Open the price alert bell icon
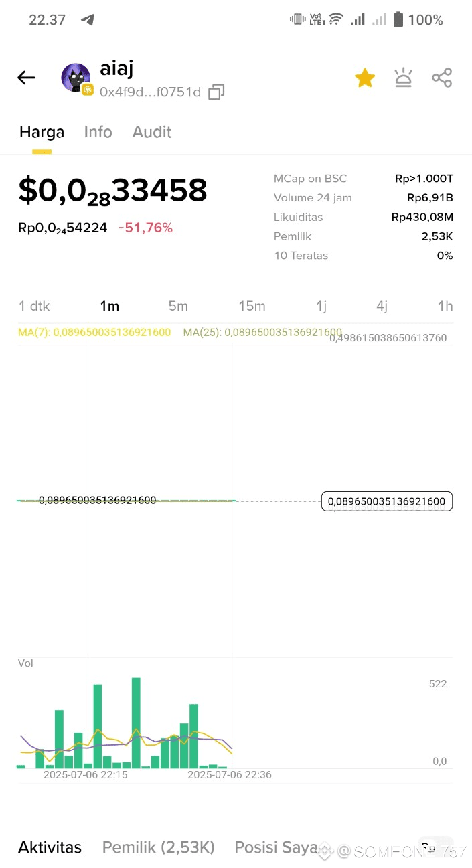Screen dimensions: 472x868 click(x=403, y=78)
